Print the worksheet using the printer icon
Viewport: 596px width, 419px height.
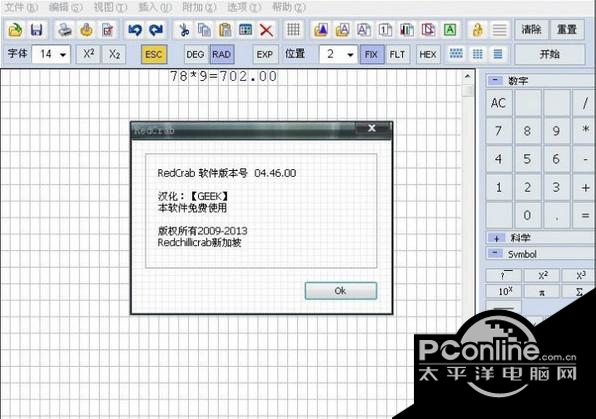pos(65,30)
